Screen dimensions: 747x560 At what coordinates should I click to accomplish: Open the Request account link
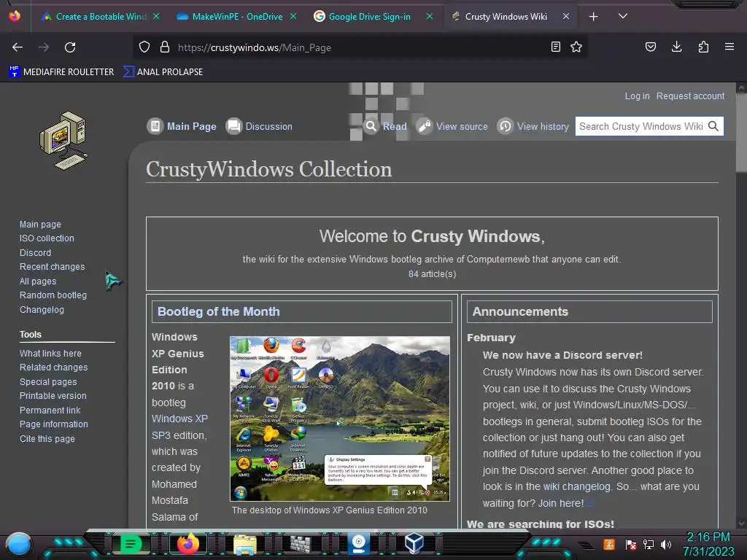pyautogui.click(x=690, y=96)
